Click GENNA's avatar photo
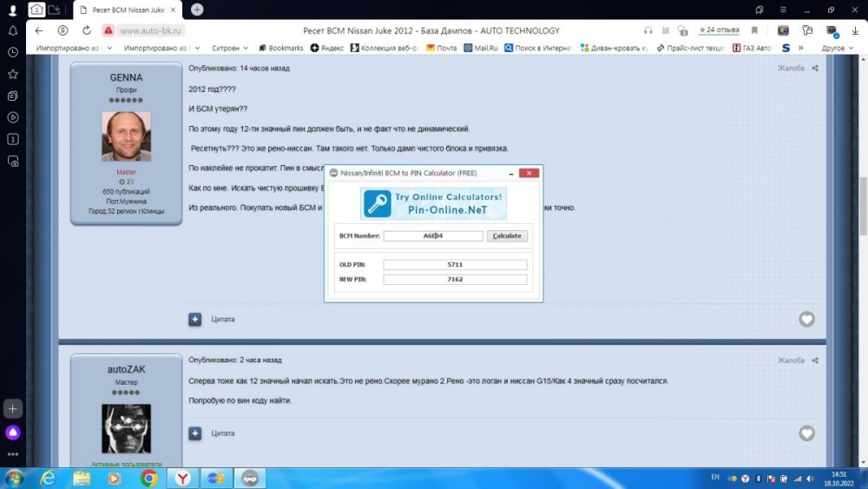 [x=126, y=136]
